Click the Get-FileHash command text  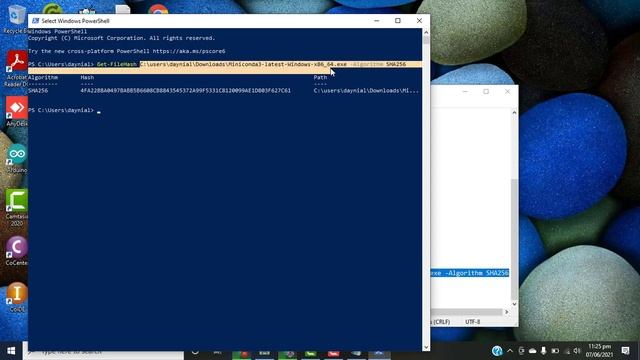point(117,64)
